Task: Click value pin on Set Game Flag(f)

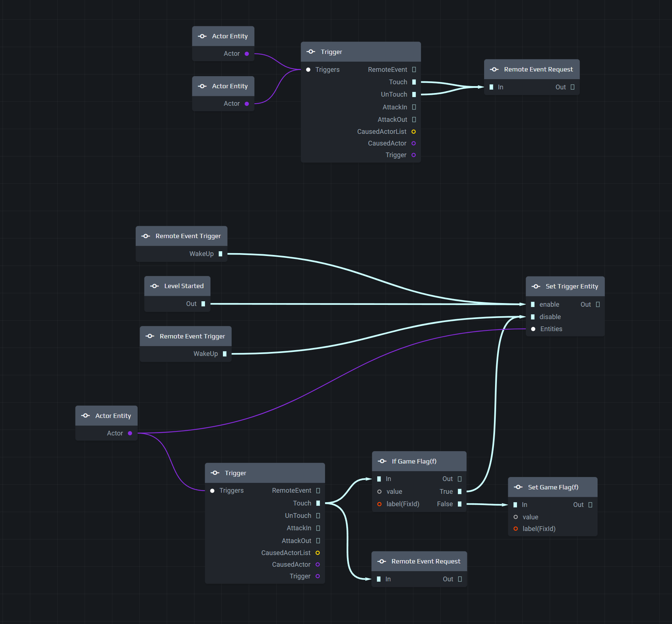Action: tap(515, 517)
